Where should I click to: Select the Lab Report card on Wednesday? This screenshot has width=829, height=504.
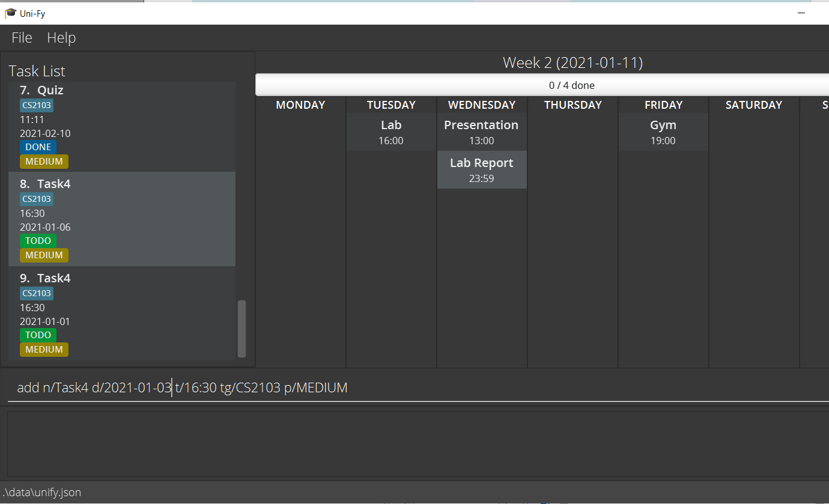click(482, 170)
